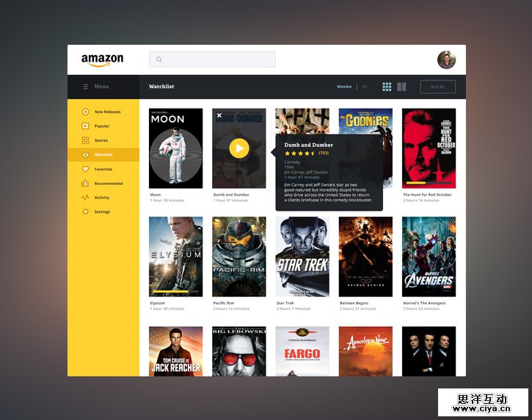Switch to large two-column view
This screenshot has width=532, height=420.
[401, 87]
